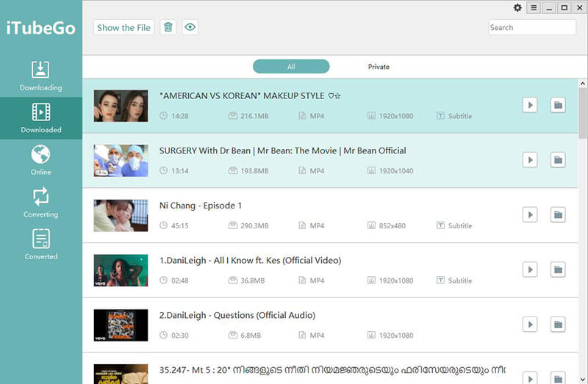Screen dimensions: 588x384
Task: Open folder for American vs Korean Makeup video
Action: click(558, 105)
